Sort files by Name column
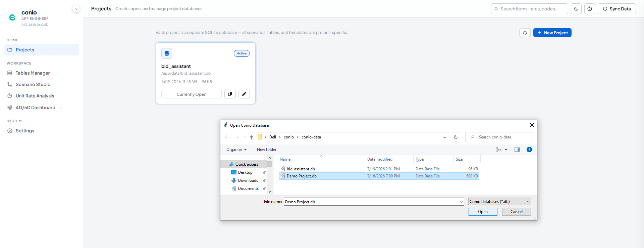Viewport: 644px width, 248px height. click(x=321, y=159)
